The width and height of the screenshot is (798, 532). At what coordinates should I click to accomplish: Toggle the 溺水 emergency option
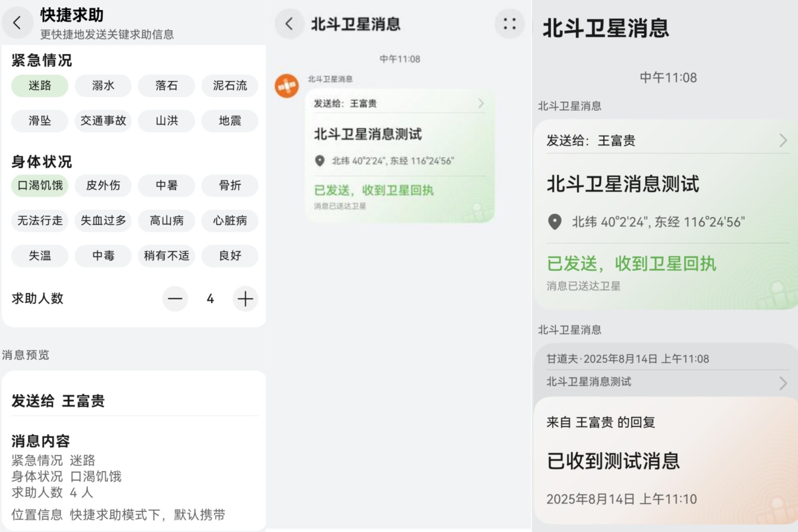(x=103, y=86)
